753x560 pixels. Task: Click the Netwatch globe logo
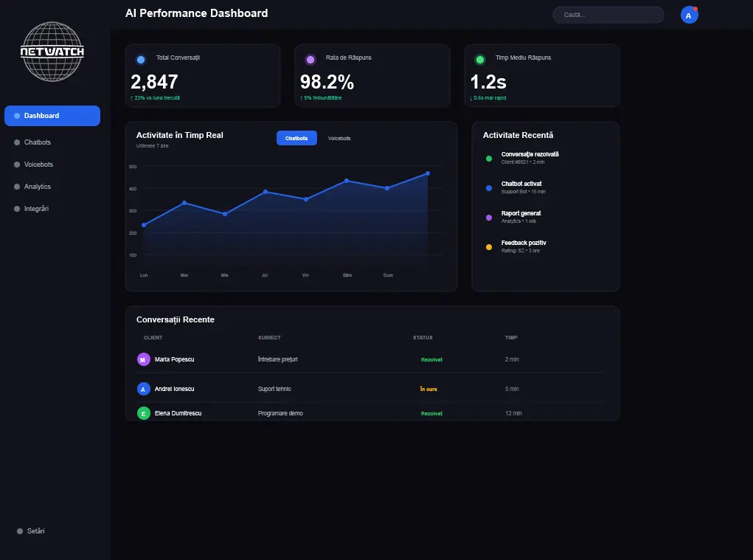(52, 52)
